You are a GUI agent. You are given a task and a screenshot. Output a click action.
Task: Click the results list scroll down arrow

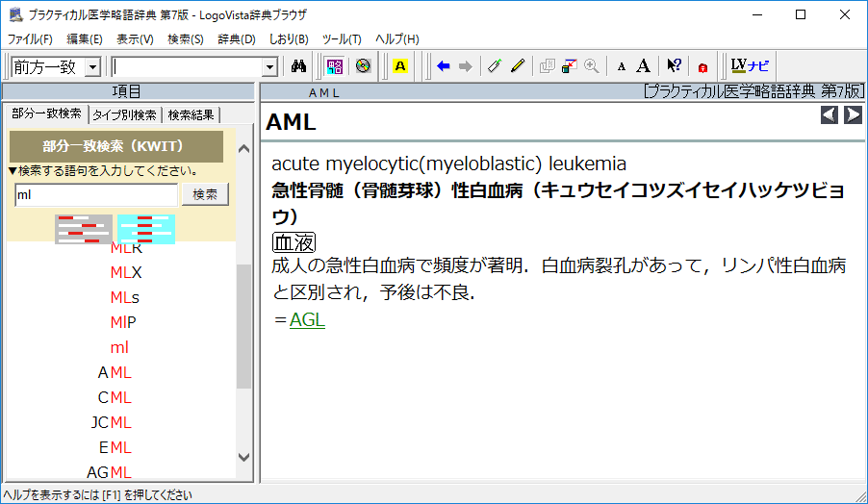(x=243, y=457)
